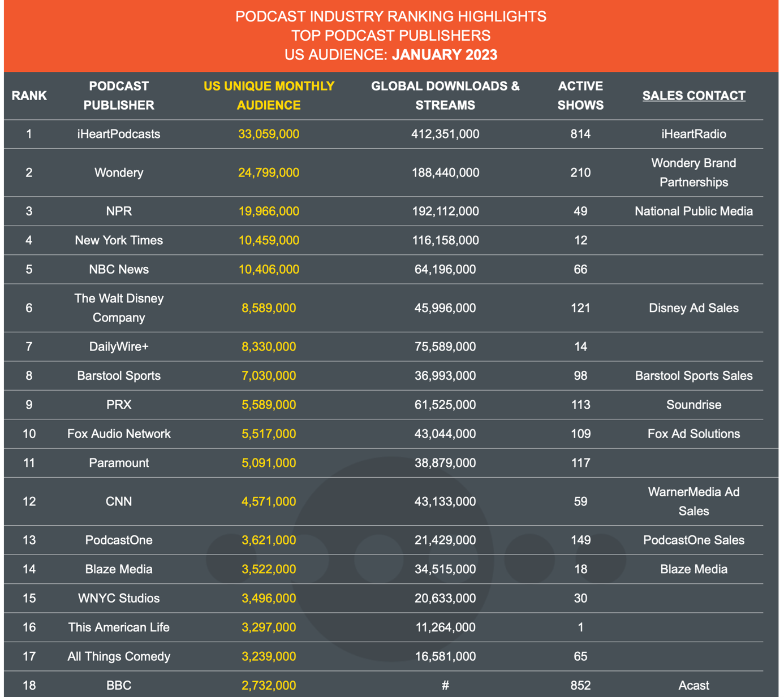The width and height of the screenshot is (784, 697).
Task: Click the Global Downloads & Streams header
Action: coord(445,96)
